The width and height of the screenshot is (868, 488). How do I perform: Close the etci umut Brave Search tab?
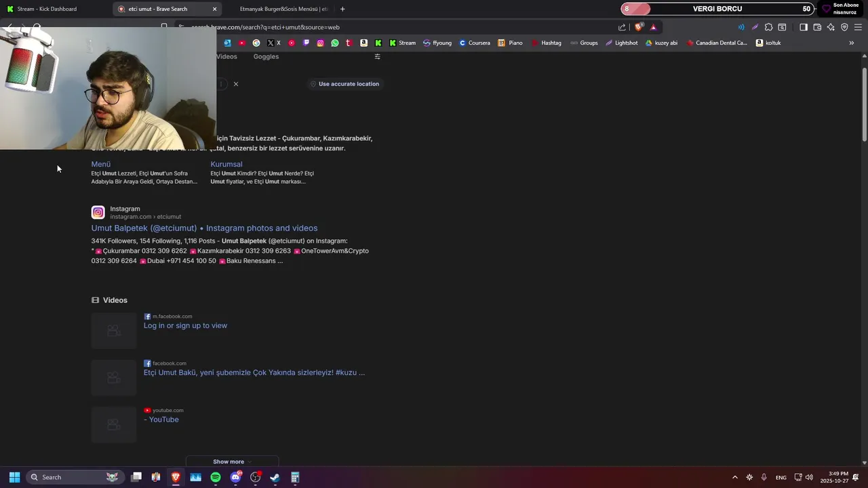[214, 9]
